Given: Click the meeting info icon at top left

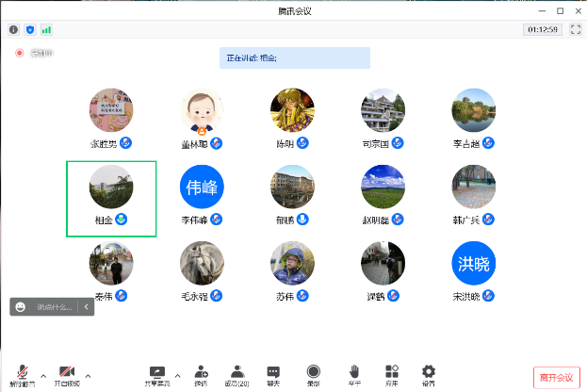Looking at the screenshot, I should point(14,29).
